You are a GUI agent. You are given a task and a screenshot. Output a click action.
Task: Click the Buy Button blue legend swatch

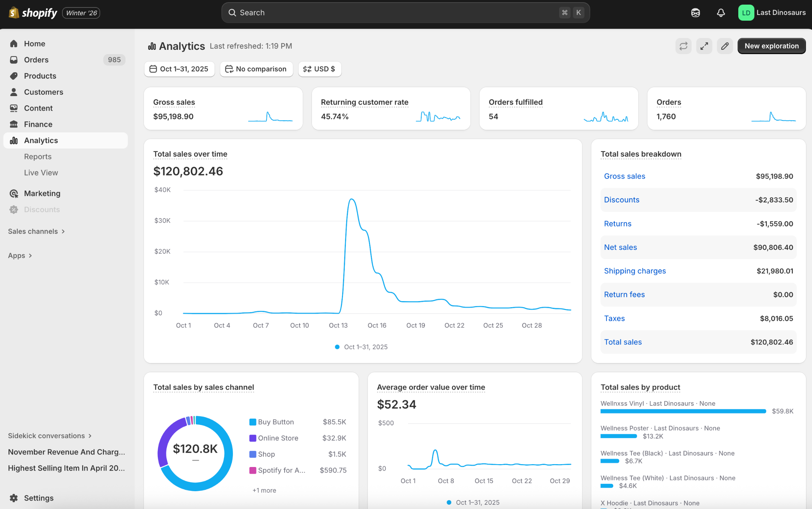click(x=253, y=422)
